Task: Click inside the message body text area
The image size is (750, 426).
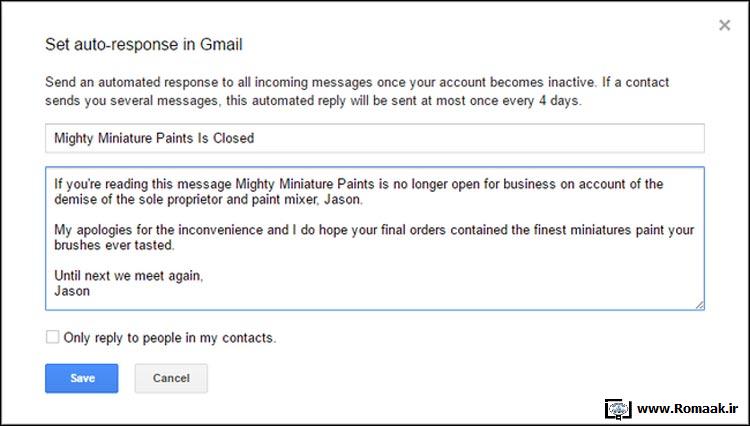Action: pos(375,238)
